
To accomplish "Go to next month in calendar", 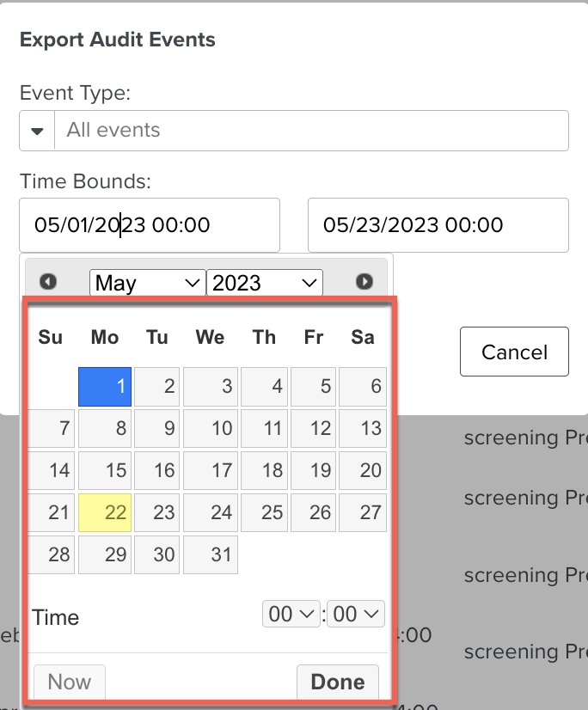I will pyautogui.click(x=364, y=282).
